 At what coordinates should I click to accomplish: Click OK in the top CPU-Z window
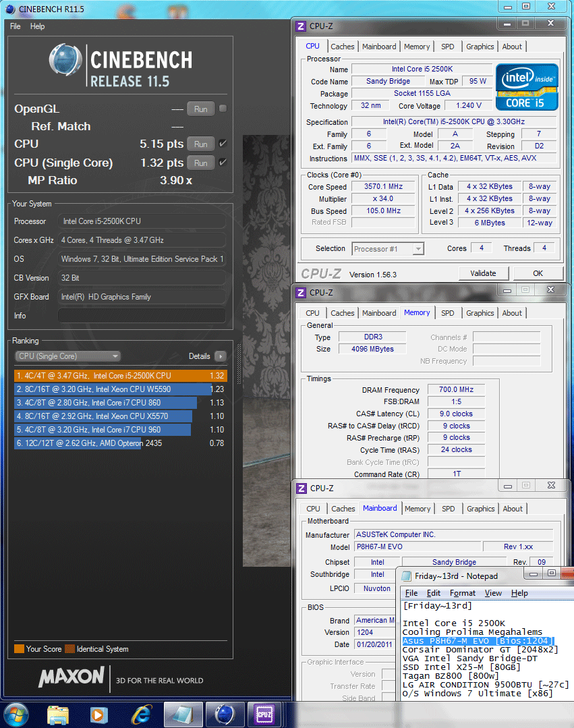point(538,273)
